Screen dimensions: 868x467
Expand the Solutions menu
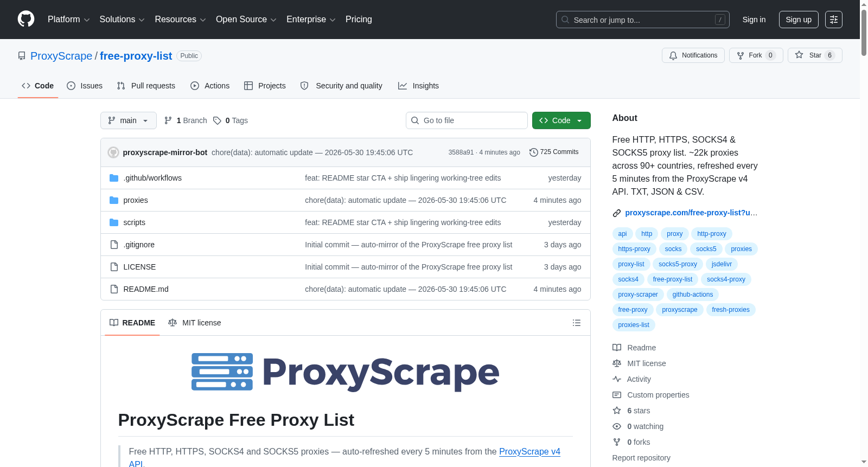(122, 20)
